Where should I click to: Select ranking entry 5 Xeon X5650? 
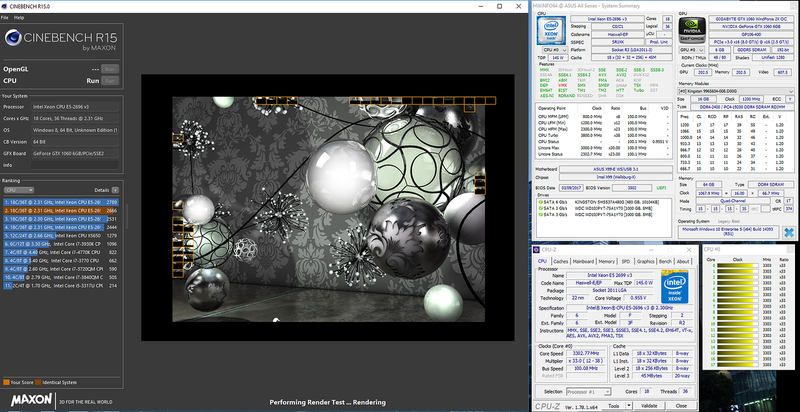[61, 236]
